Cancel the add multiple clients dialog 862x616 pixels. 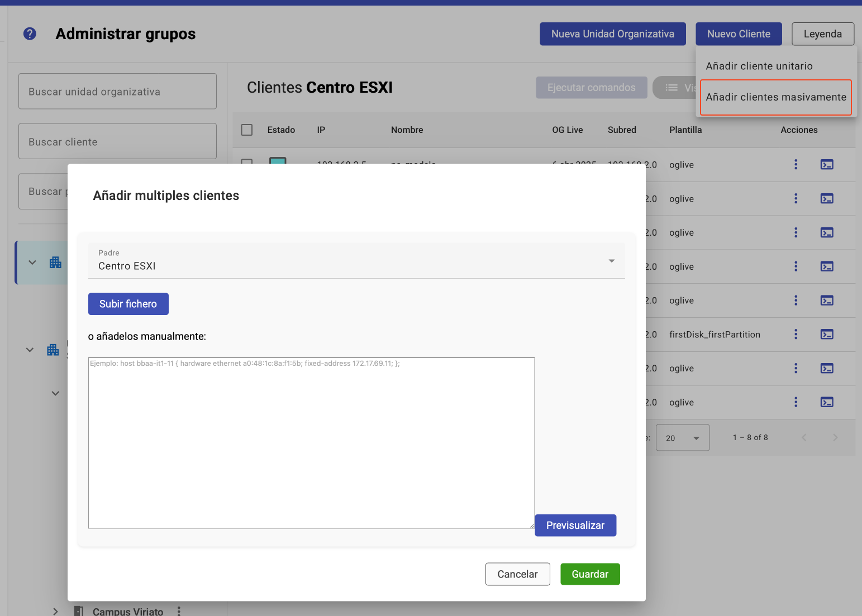pos(517,574)
